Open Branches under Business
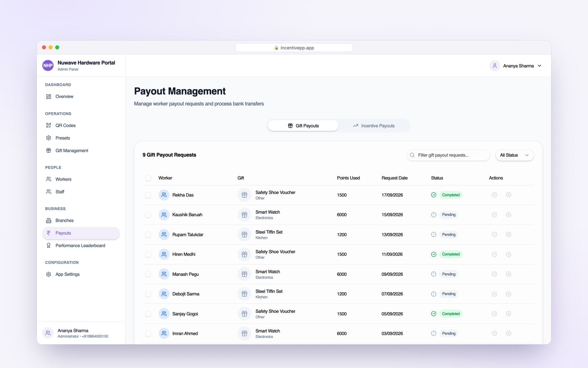The width and height of the screenshot is (588, 368). click(x=81, y=220)
